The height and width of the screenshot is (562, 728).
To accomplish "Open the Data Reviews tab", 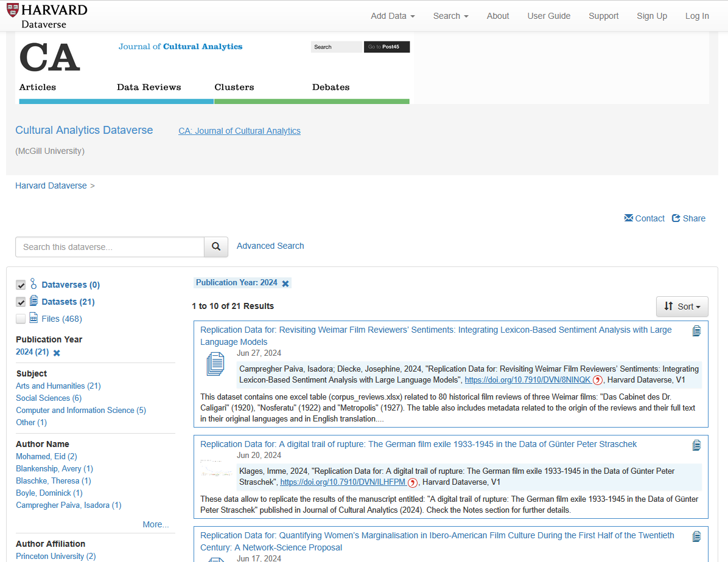I will pos(149,87).
